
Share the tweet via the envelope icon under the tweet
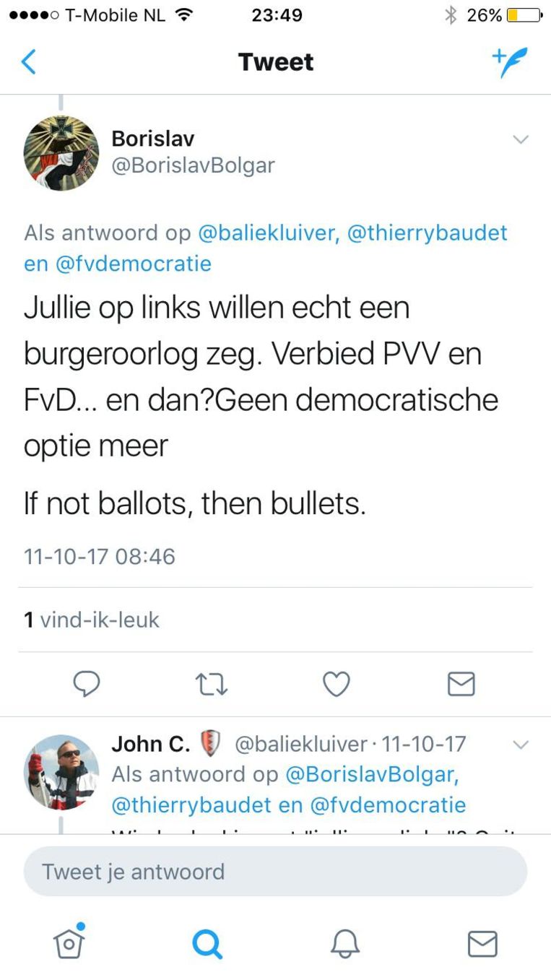(x=461, y=683)
